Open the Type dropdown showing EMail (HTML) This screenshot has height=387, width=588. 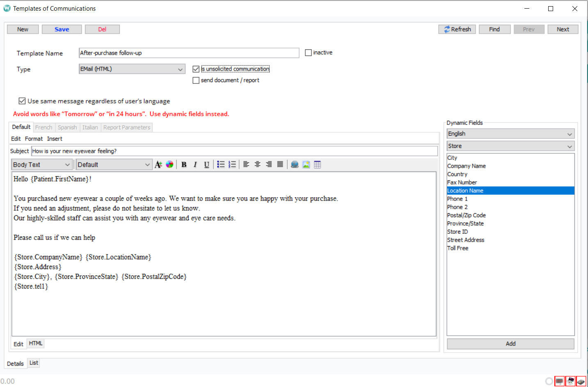(181, 69)
